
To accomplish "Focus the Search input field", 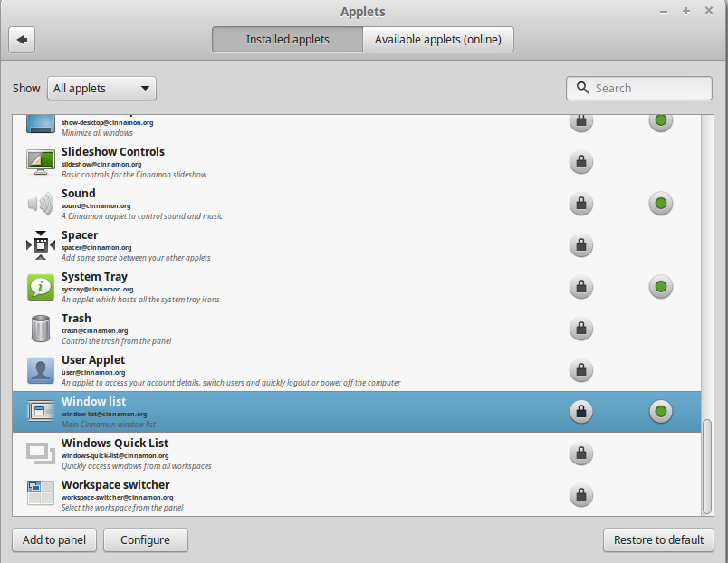I will point(639,88).
